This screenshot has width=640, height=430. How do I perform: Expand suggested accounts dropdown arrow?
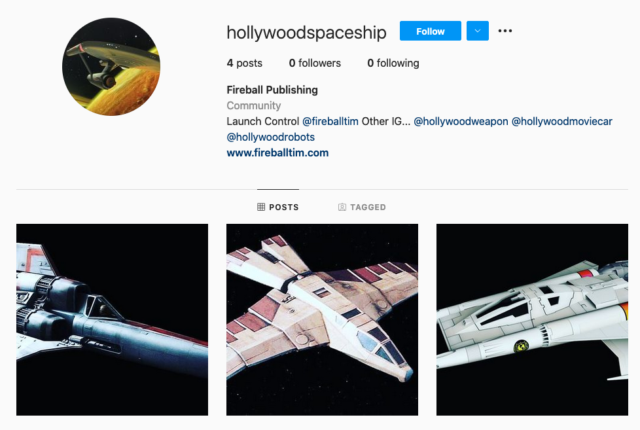click(478, 31)
